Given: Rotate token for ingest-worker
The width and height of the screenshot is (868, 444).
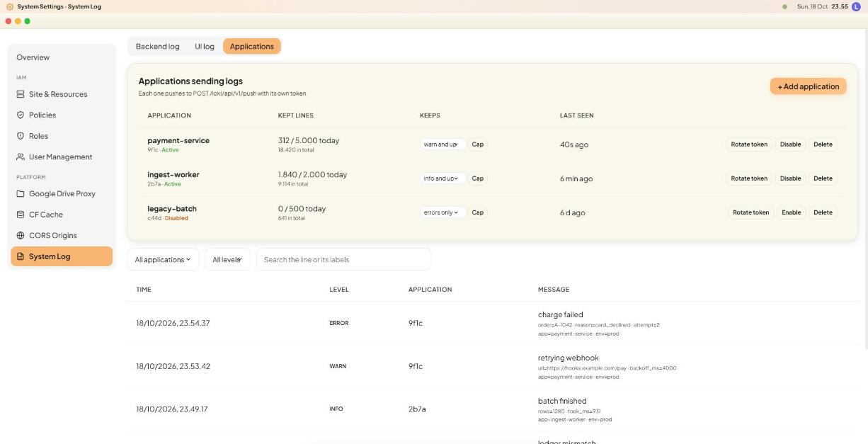Looking at the screenshot, I should tap(749, 178).
